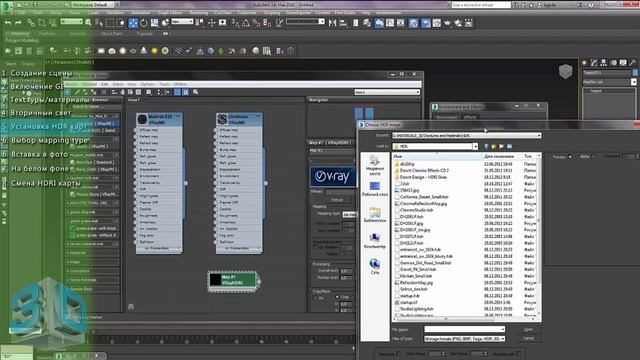Switch to Effects tab in Environment window
Image resolution: width=640 pixels, height=360 pixels.
[x=470, y=117]
